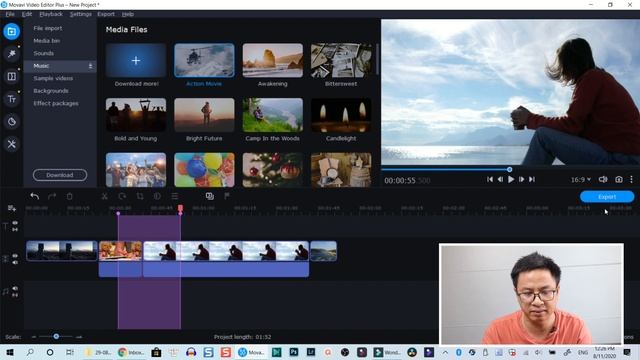Viewport: 640px width, 360px height.
Task: Undo the last action
Action: [x=35, y=196]
